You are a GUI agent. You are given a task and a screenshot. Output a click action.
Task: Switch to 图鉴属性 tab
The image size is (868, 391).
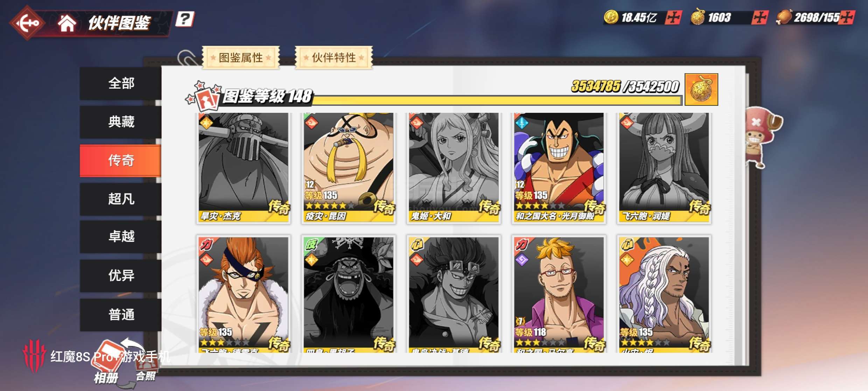pos(241,57)
